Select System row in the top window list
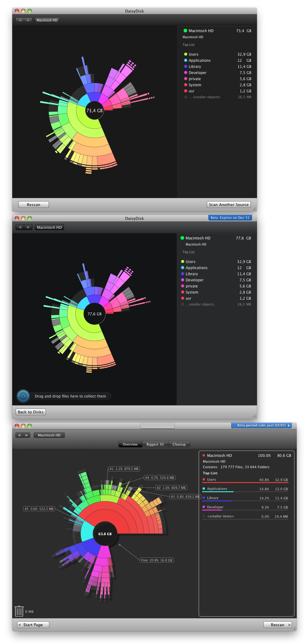Viewport: 305px width, 644px height. pyautogui.click(x=218, y=85)
